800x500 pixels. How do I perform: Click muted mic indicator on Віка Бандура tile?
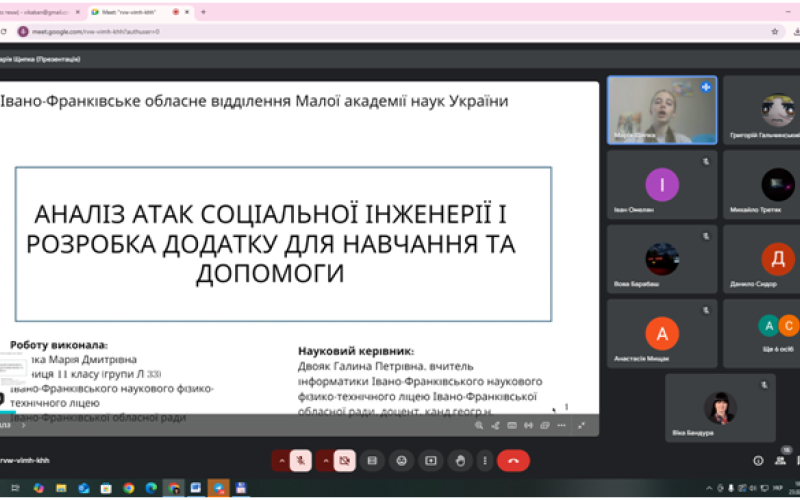tap(764, 385)
